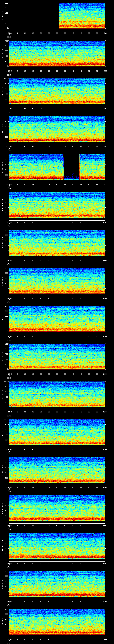Click the "21:00" end time label

[105, 639]
